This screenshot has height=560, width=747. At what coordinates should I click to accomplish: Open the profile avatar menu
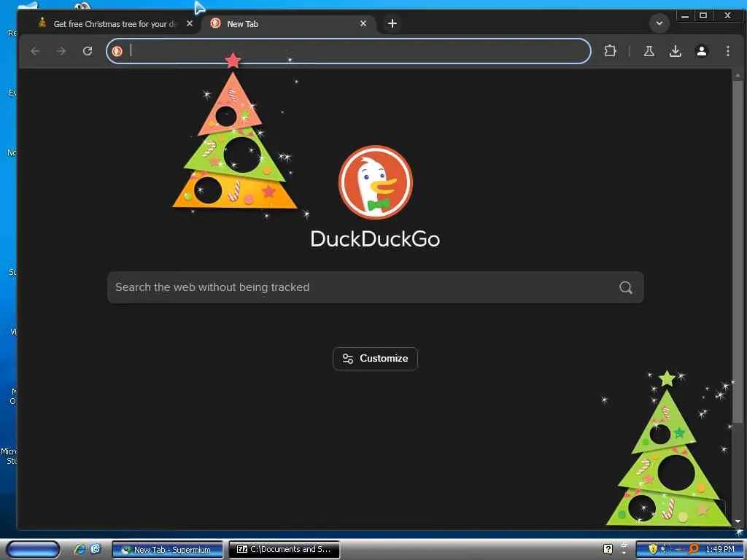click(701, 51)
